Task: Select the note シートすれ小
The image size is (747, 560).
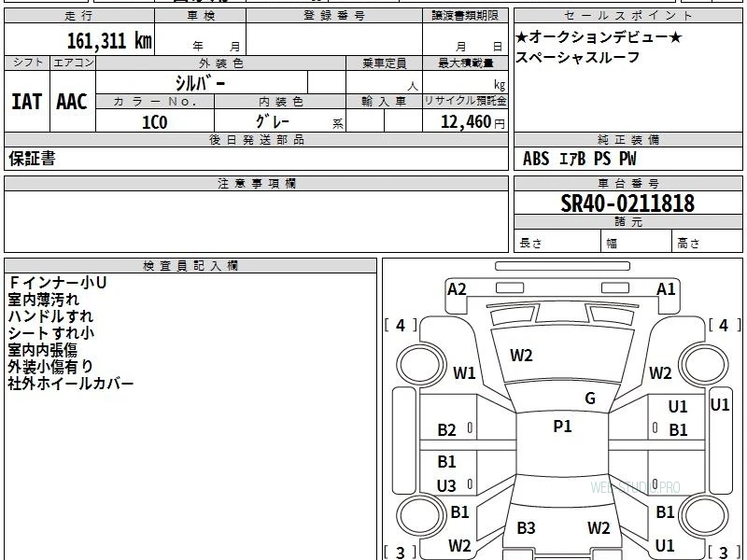Action: 51,333
